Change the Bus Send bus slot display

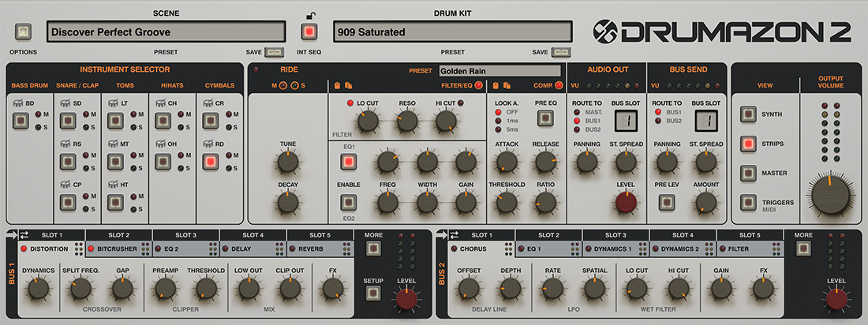(x=705, y=121)
